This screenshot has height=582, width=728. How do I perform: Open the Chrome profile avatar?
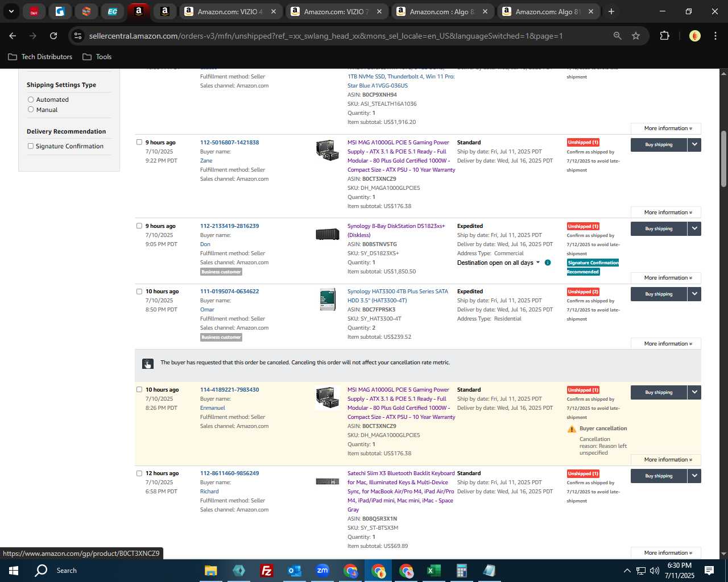point(694,36)
